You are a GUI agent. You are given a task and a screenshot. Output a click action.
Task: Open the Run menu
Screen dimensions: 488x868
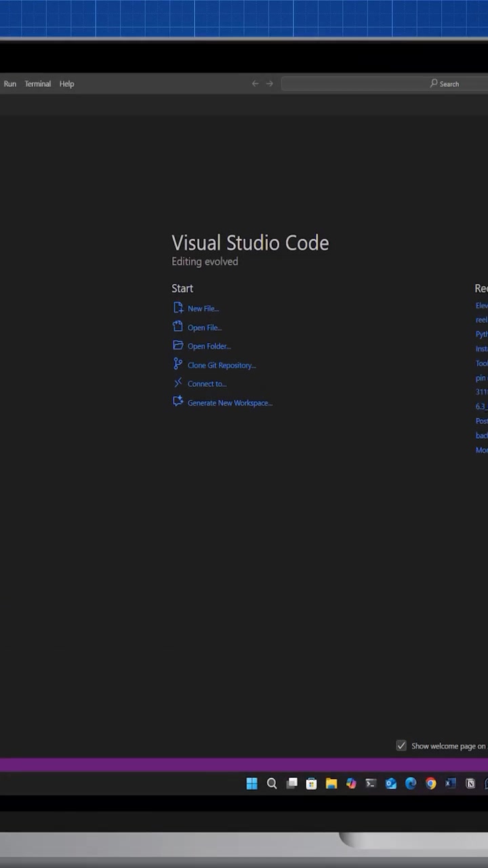tap(10, 84)
